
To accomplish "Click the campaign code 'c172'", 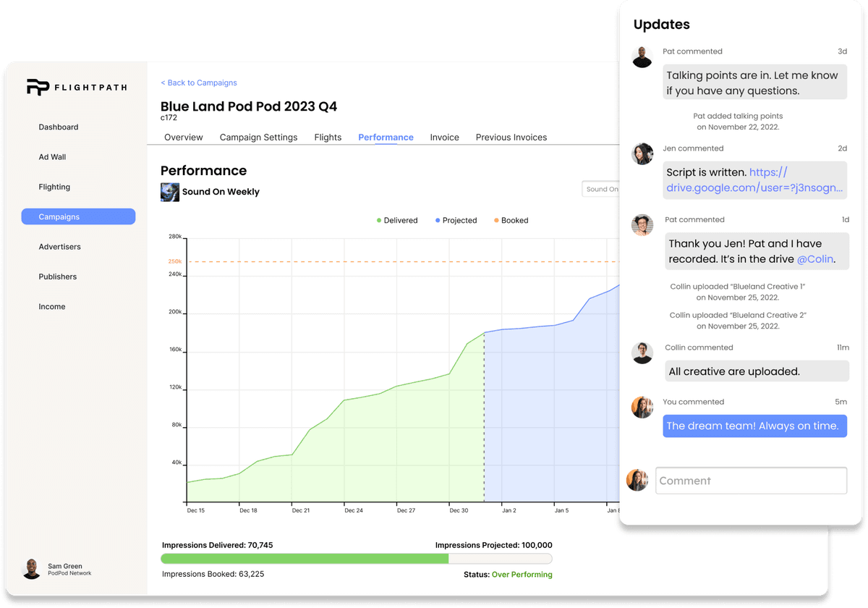I will coord(169,117).
